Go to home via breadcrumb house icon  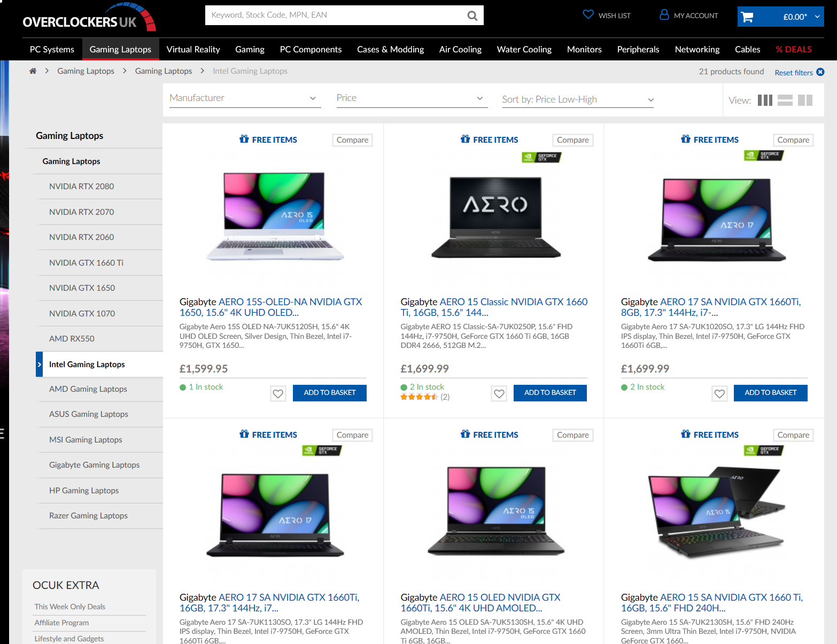click(33, 71)
